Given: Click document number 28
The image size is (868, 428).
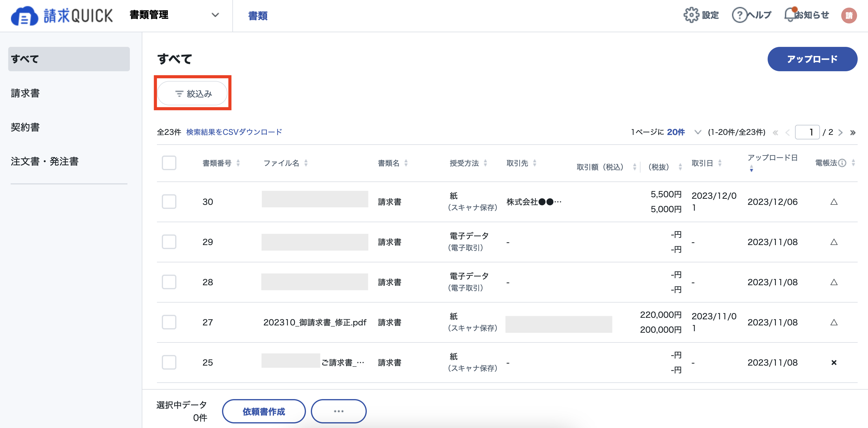Looking at the screenshot, I should [207, 282].
